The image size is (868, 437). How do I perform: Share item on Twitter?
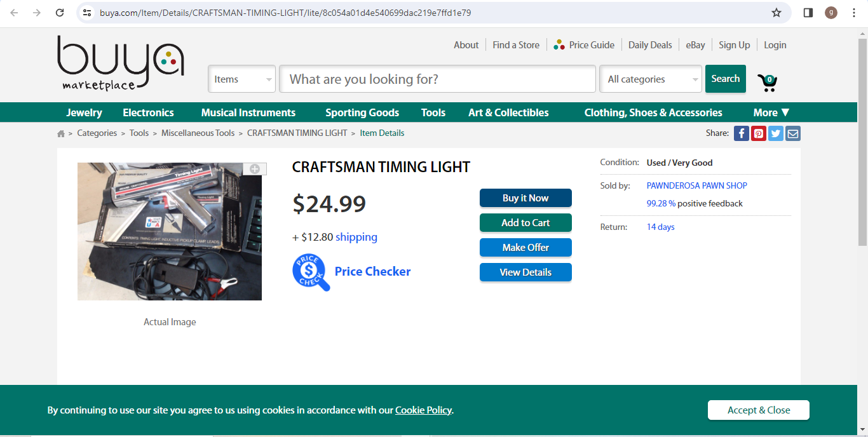[776, 133]
